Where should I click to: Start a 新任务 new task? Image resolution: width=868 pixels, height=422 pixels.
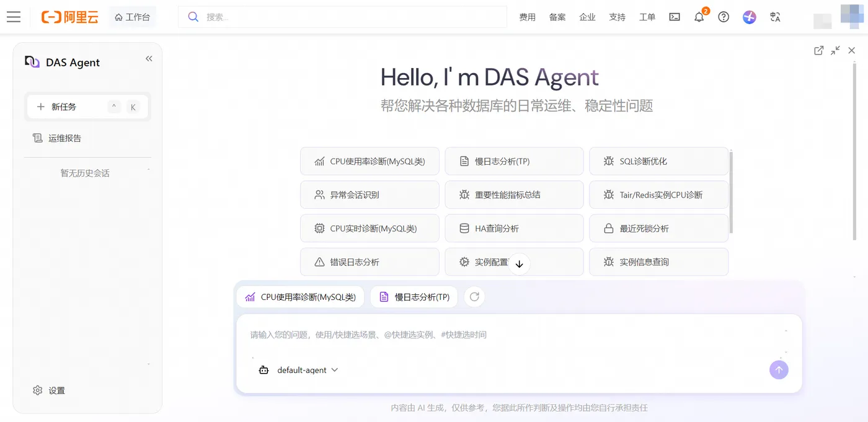point(87,107)
